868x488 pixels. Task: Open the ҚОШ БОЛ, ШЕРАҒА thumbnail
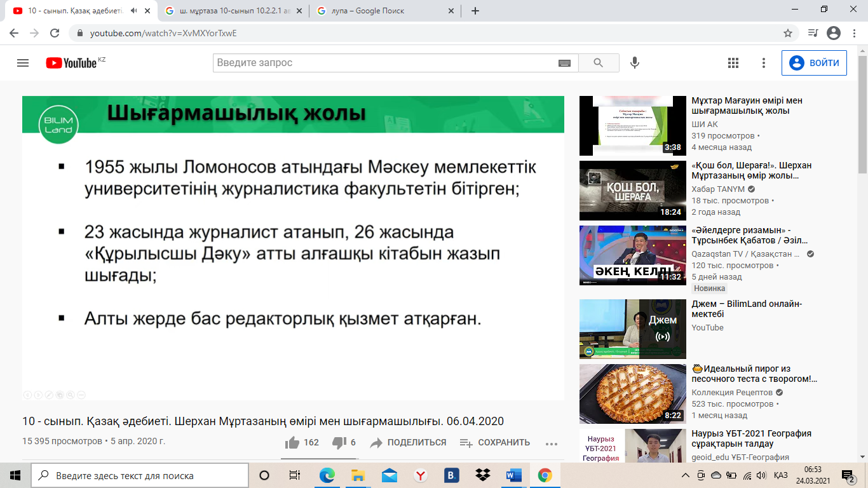633,191
